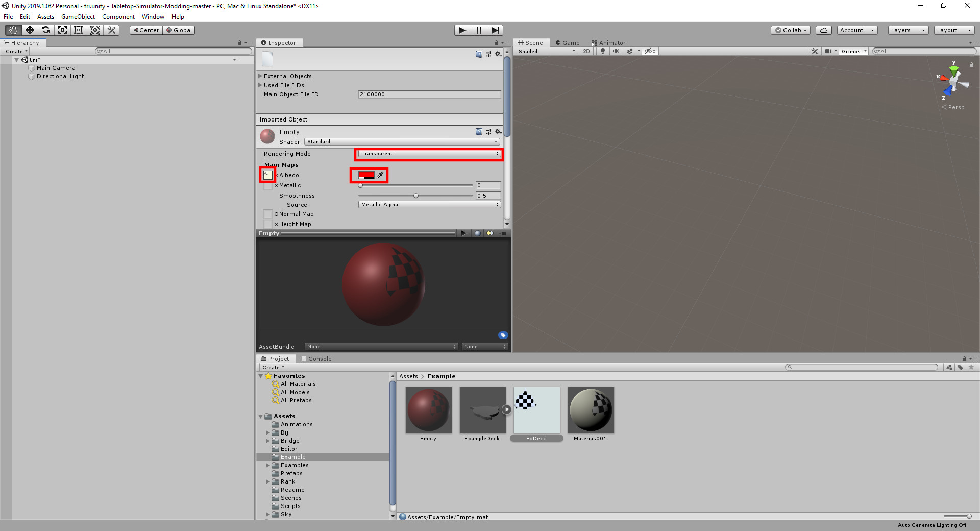Click the Project panel Create button
The height and width of the screenshot is (531, 980).
click(x=273, y=368)
